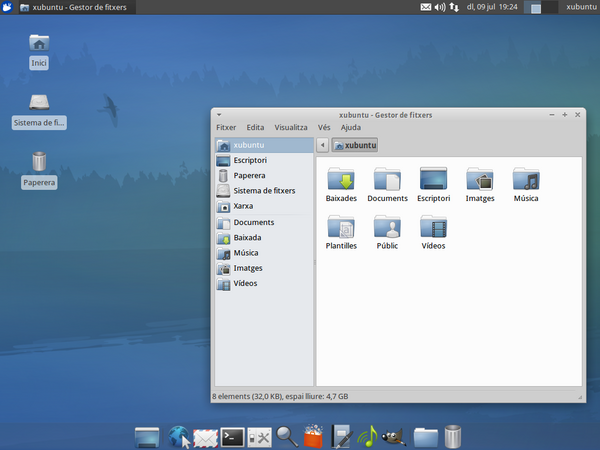Image resolution: width=600 pixels, height=450 pixels.
Task: Open the Fitxer menu
Action: (x=226, y=127)
